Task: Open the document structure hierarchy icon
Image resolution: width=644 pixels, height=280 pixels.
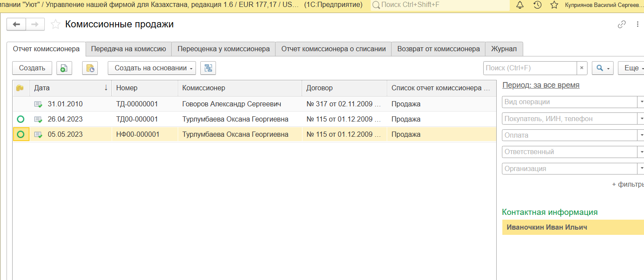Action: (x=208, y=68)
